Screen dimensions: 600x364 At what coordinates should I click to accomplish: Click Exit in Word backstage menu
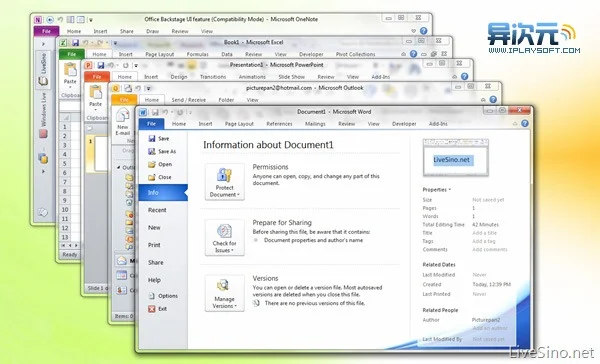158,309
